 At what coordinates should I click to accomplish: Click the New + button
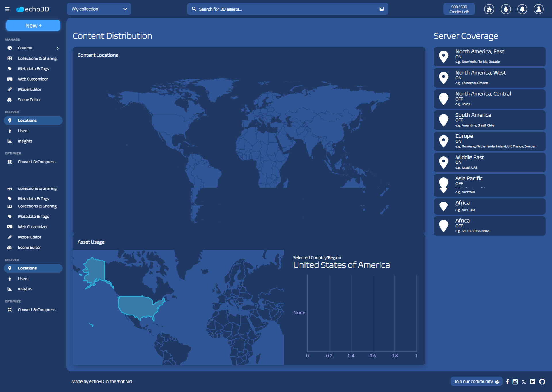33,26
